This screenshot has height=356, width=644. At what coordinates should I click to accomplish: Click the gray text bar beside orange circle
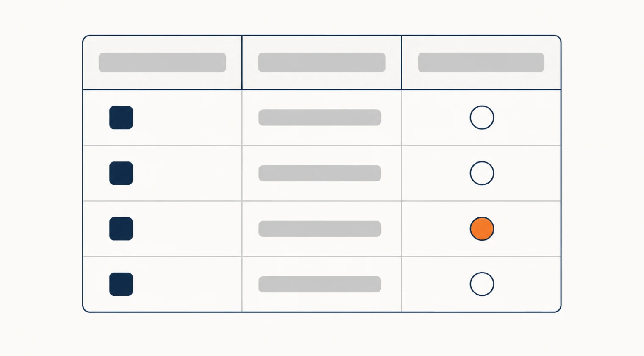(320, 228)
